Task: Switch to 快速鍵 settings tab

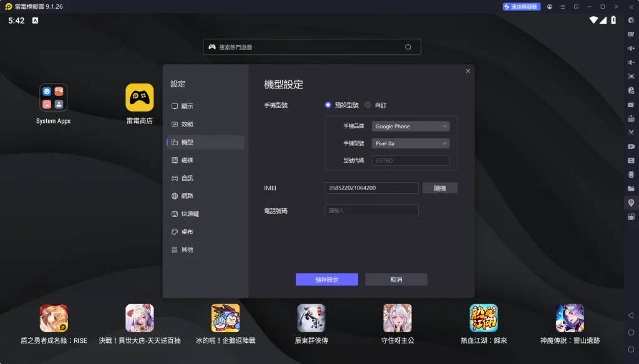Action: [x=205, y=214]
